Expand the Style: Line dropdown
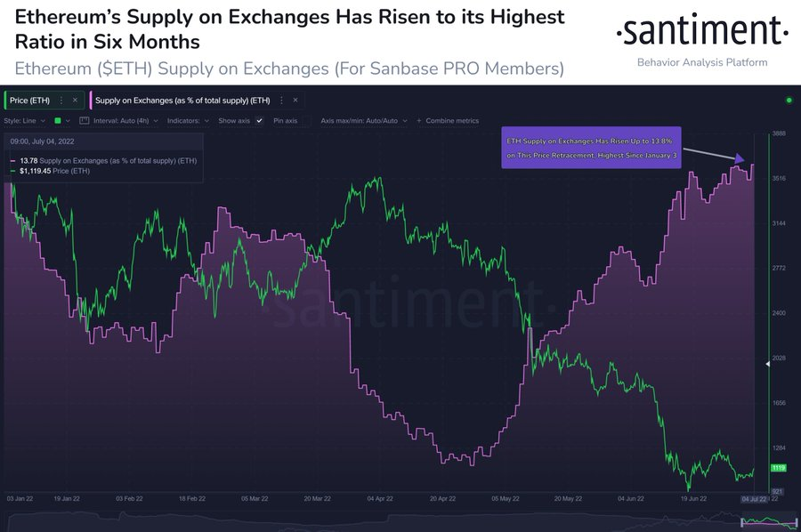Viewport: 801px width, 532px height. (25, 121)
